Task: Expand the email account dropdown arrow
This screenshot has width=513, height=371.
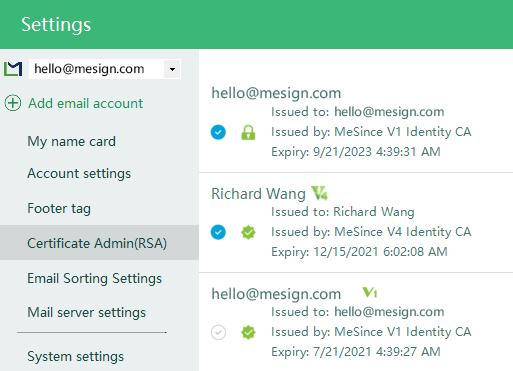Action: tap(172, 69)
